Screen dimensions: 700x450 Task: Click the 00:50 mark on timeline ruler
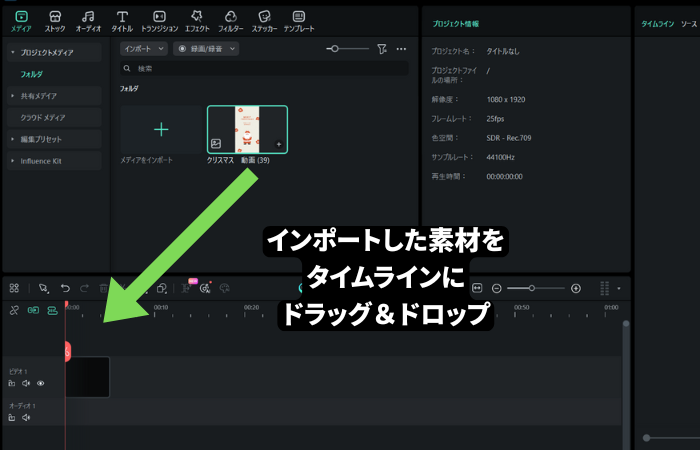(521, 308)
